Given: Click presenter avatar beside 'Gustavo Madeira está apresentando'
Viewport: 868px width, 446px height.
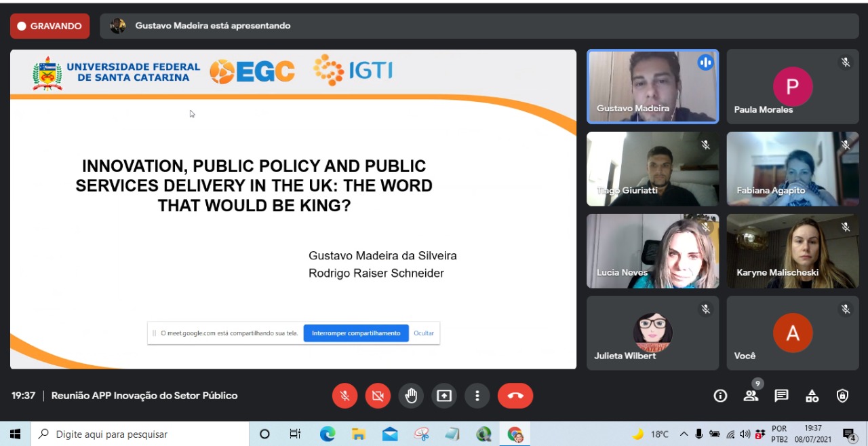Looking at the screenshot, I should 118,26.
